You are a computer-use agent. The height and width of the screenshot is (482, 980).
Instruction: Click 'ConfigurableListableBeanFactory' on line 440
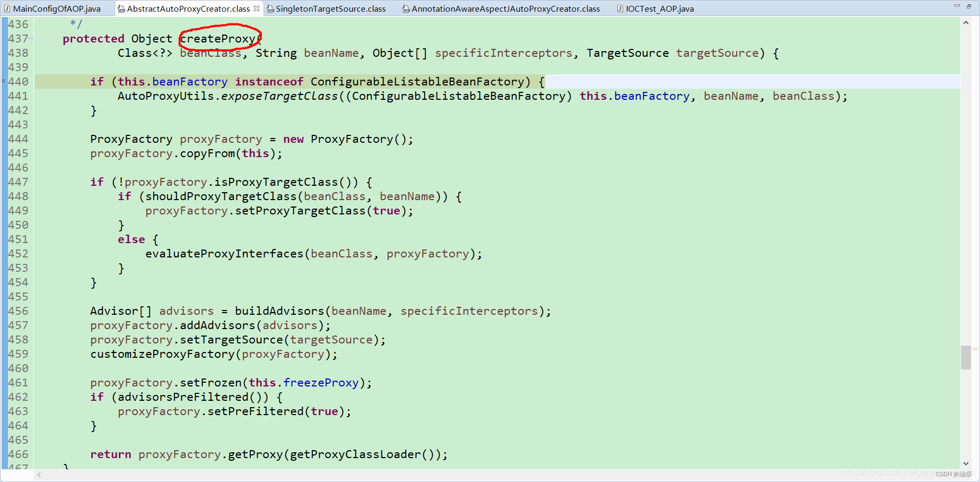point(417,82)
